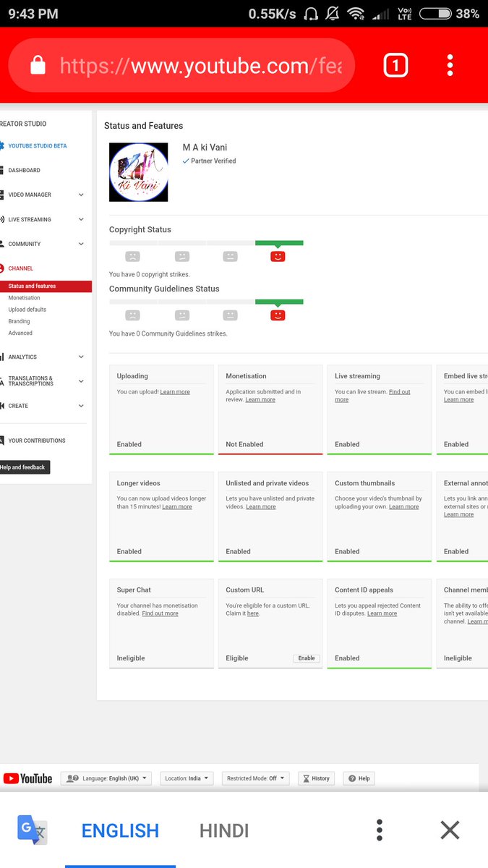488x868 pixels.
Task: Click 'Ineligible' status in Super Chat card
Action: point(131,658)
